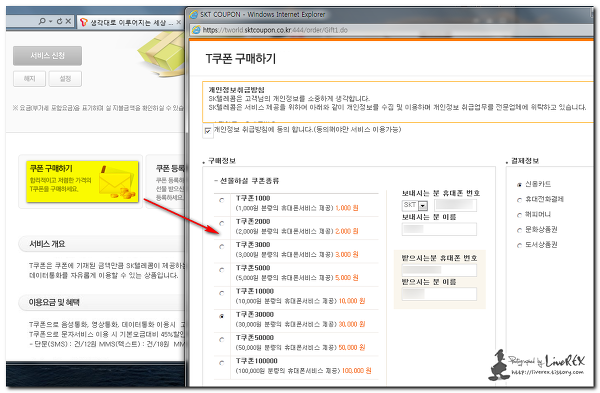The height and width of the screenshot is (393, 600).
Task: Close the 생각대로 이루어지는 세상 tab
Action: point(178,23)
